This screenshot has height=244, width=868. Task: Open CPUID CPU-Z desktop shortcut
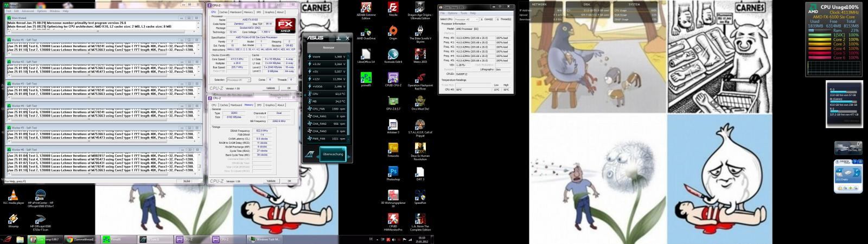(393, 80)
